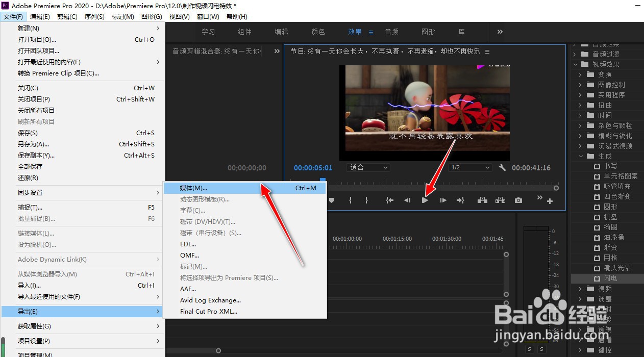Collapse the 生成 effects folder
644x357 pixels.
coord(580,156)
